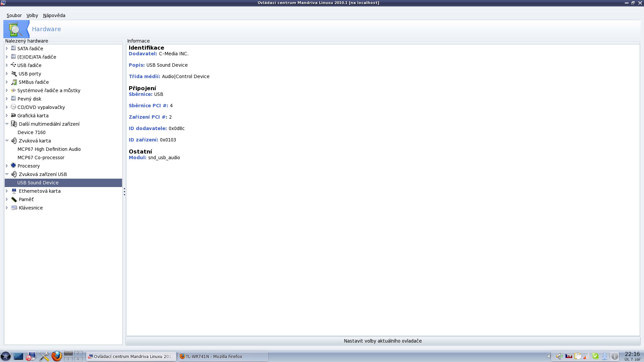Select MCP67 High Definition Audio
The height and width of the screenshot is (362, 644).
49,149
